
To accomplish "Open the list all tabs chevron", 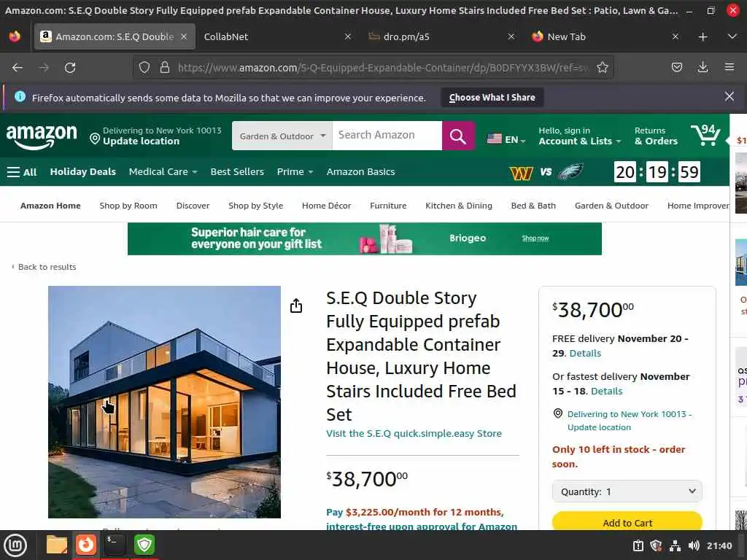I will click(732, 36).
